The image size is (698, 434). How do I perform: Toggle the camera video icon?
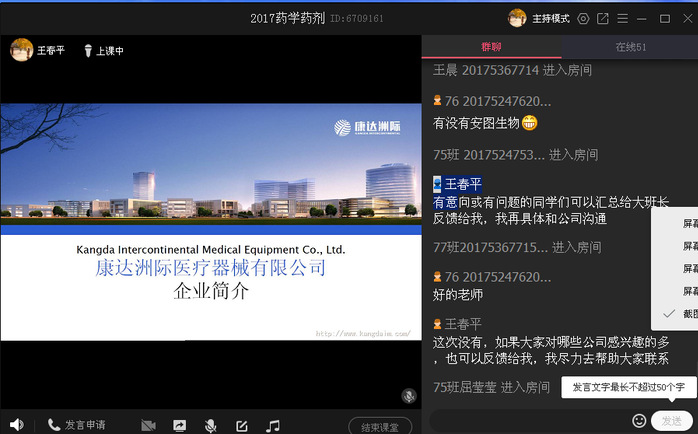click(x=148, y=425)
